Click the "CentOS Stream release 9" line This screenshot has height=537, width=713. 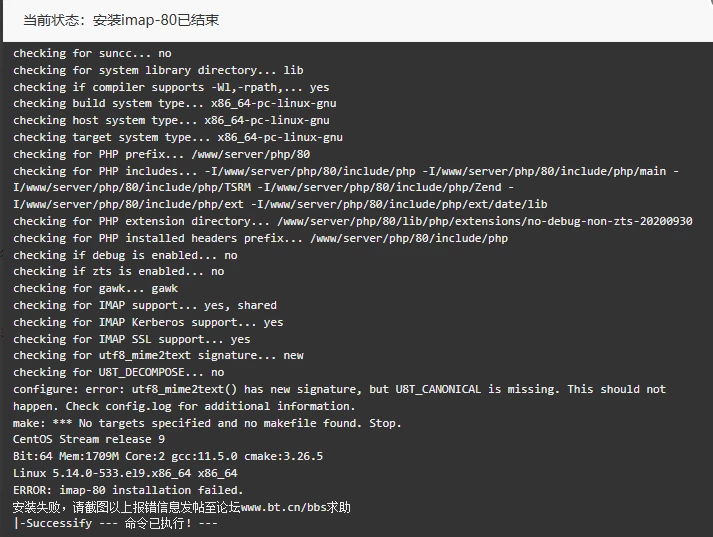pos(89,439)
